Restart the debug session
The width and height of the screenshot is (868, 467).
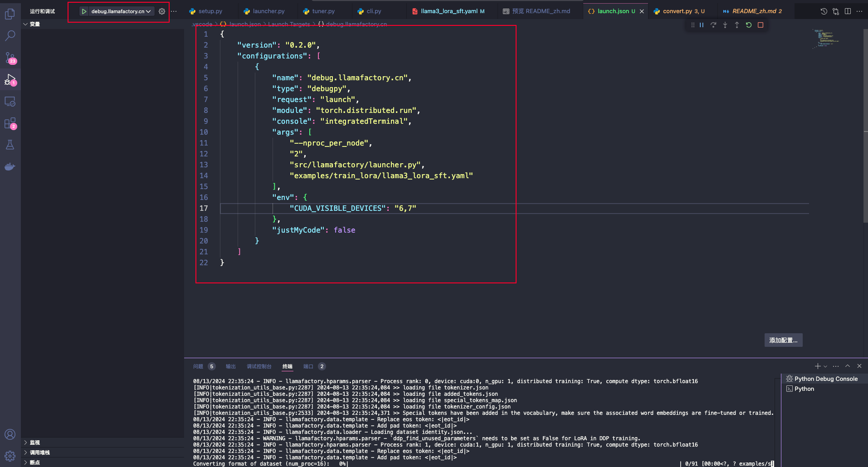(749, 25)
